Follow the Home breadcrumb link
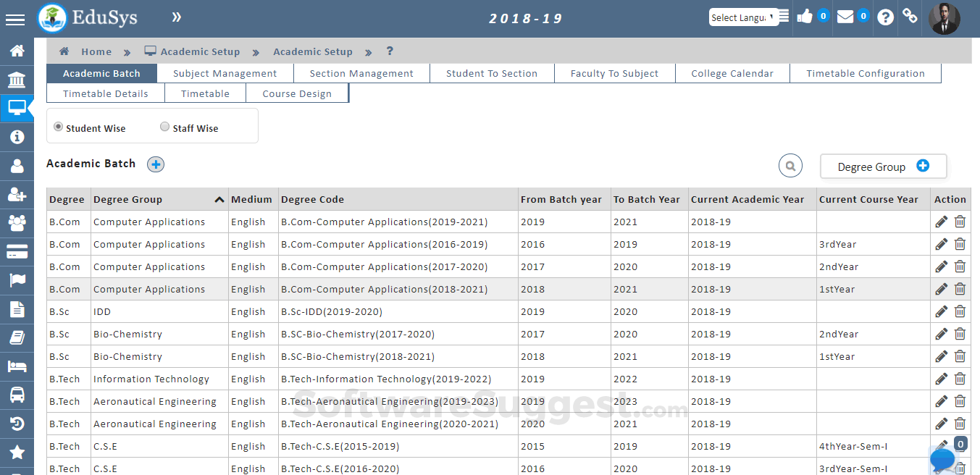 96,51
